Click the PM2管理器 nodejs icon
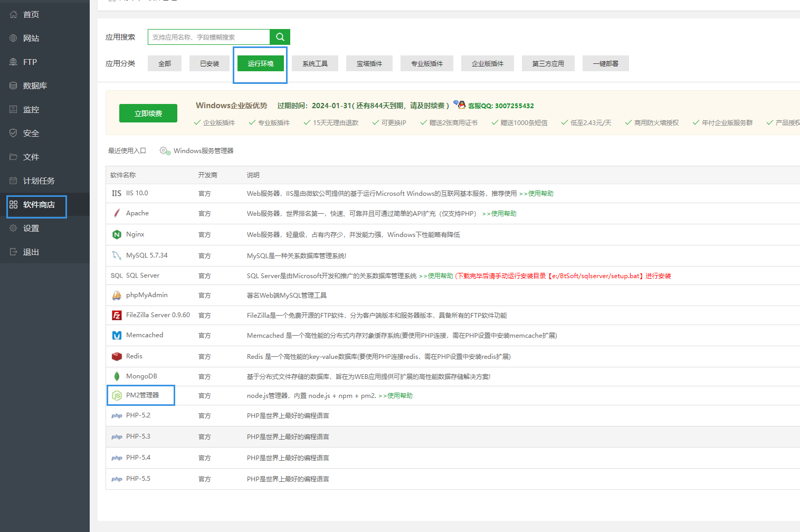The width and height of the screenshot is (800, 532). coord(117,395)
